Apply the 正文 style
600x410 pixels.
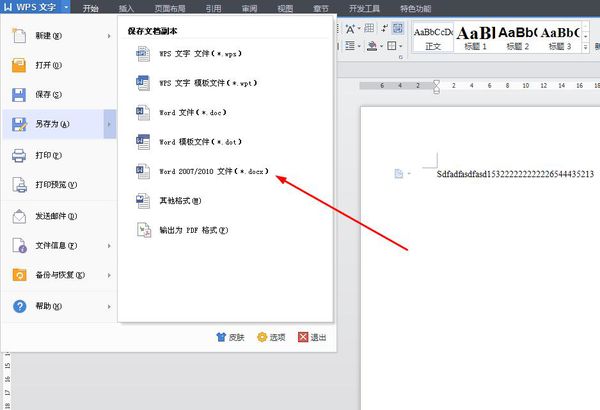tap(433, 38)
